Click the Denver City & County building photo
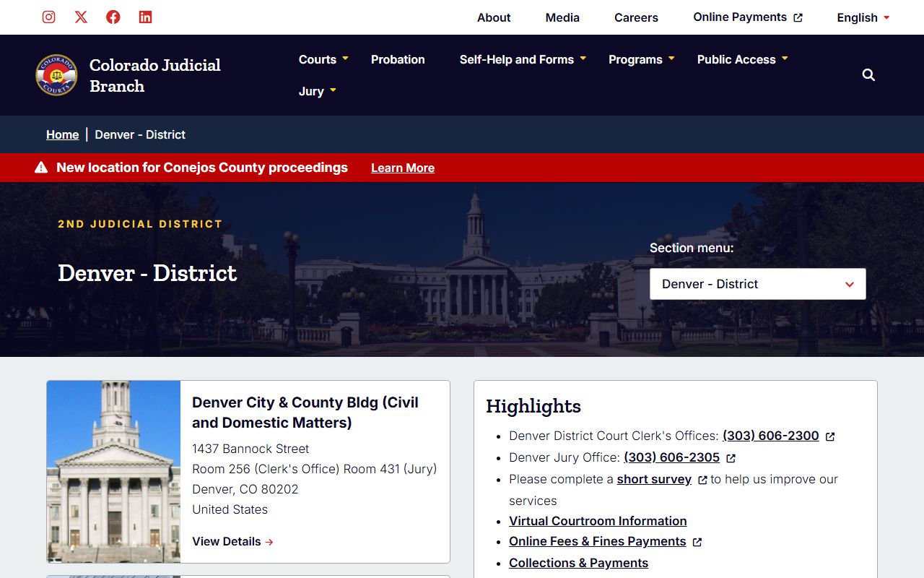 point(113,471)
